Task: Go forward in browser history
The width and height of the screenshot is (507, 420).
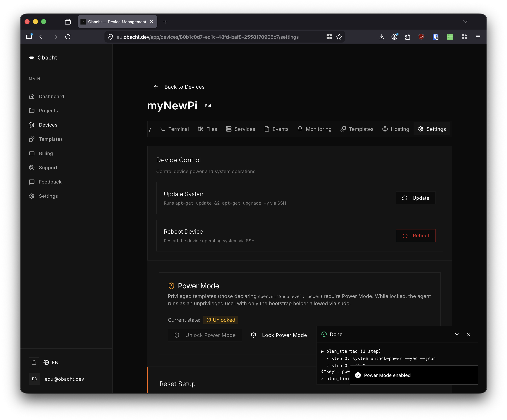Action: coord(55,37)
